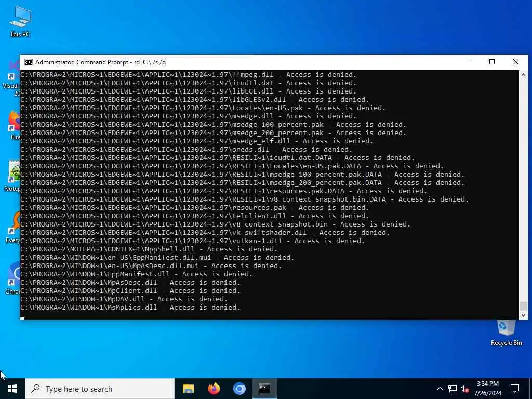The width and height of the screenshot is (532, 399).
Task: Click the libEGL.dll output line
Action: (188, 91)
